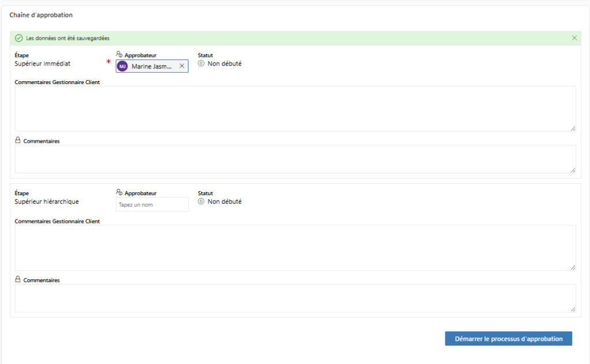Click lock icon beside Commentaires for Supérieur hiérarchique

coord(18,279)
